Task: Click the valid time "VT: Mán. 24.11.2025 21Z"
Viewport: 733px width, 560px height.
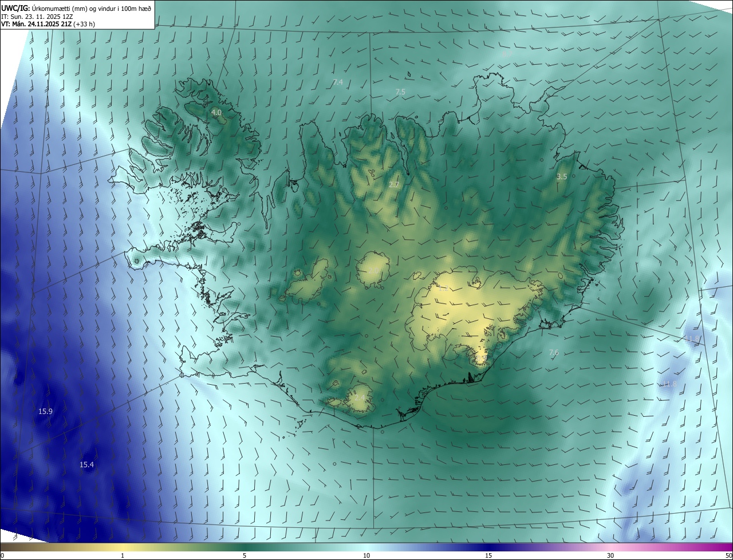Action: (36, 24)
